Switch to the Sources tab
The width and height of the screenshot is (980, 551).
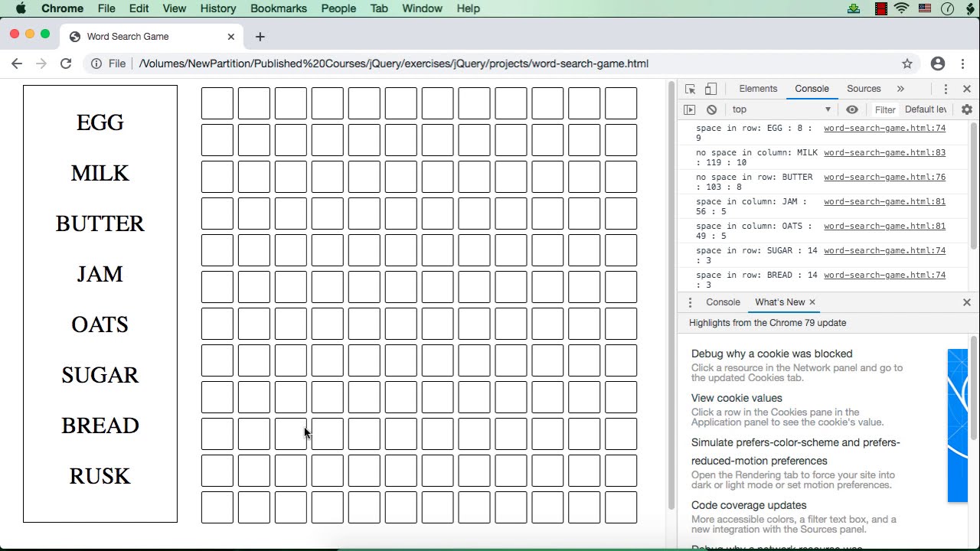[864, 89]
